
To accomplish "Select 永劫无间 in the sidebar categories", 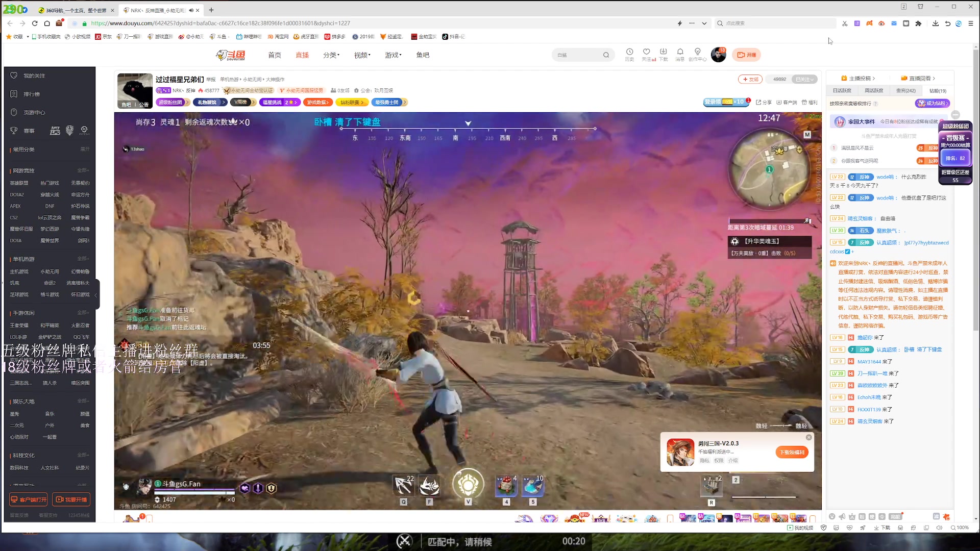I will pos(50,271).
